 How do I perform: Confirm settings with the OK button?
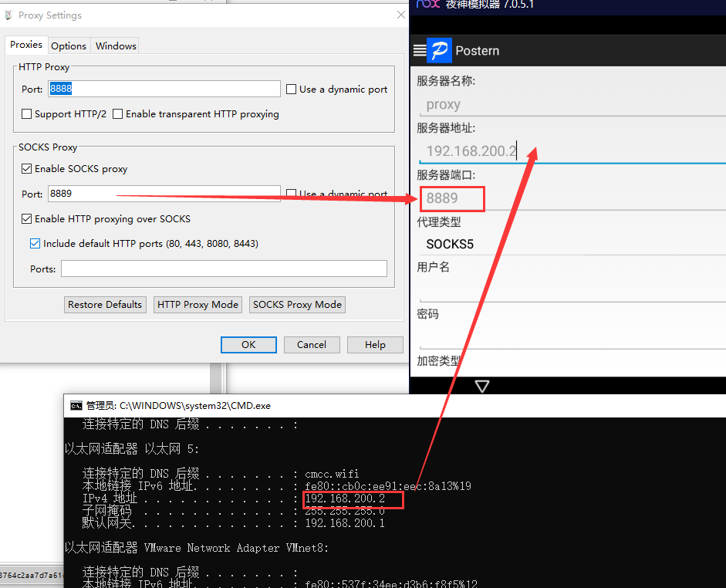click(248, 345)
